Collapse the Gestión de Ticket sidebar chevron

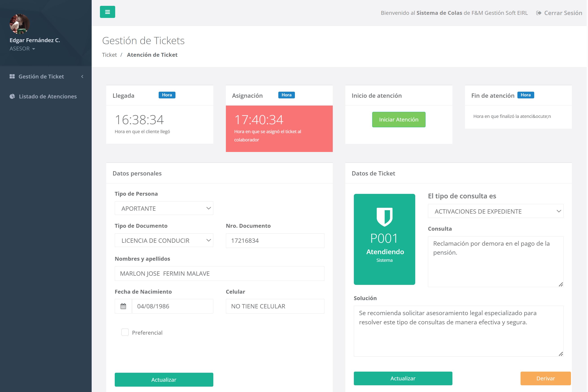click(x=82, y=76)
